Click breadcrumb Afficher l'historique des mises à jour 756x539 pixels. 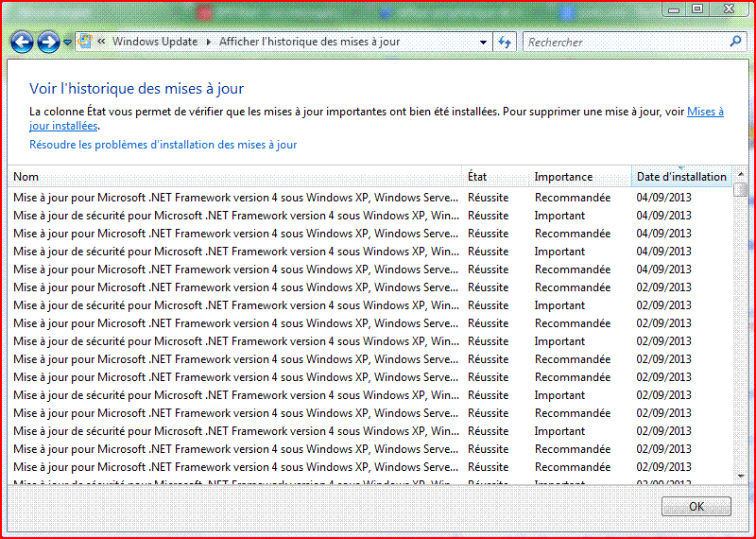[310, 42]
